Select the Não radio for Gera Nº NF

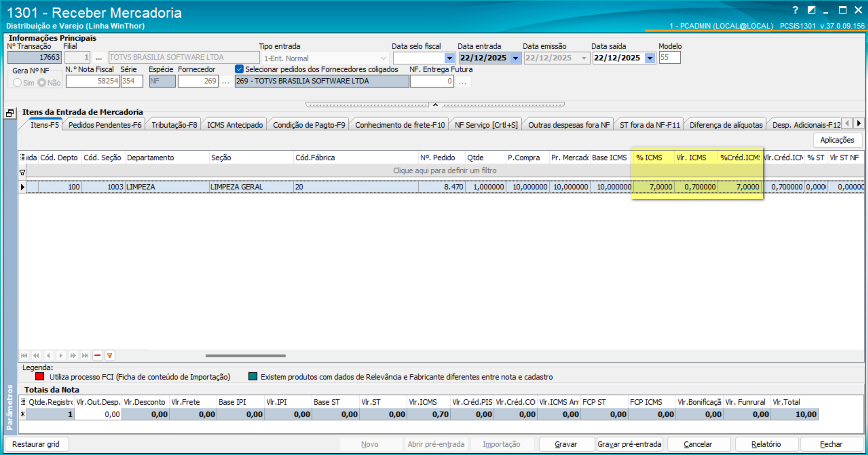[x=42, y=83]
